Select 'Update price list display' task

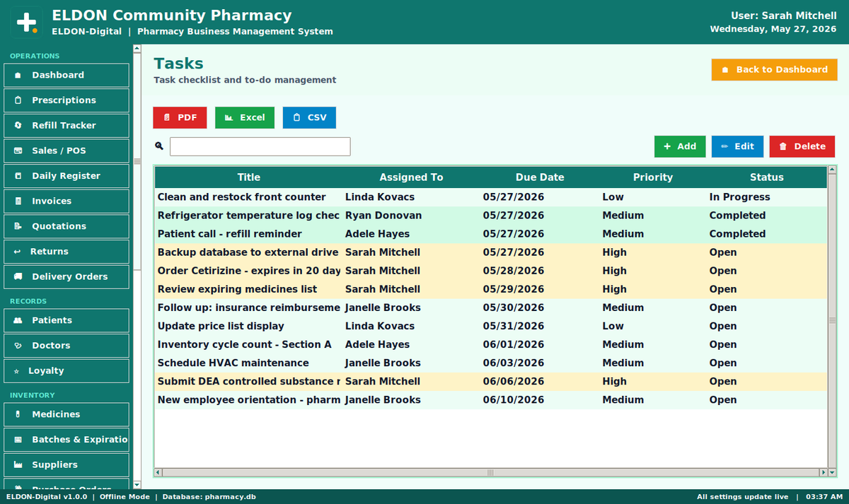(491, 326)
